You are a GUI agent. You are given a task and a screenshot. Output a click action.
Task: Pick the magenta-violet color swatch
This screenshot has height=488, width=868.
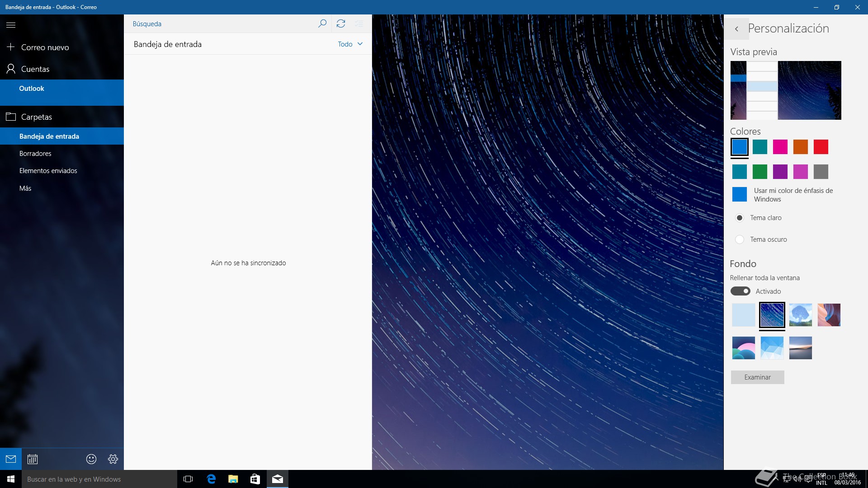pos(801,172)
